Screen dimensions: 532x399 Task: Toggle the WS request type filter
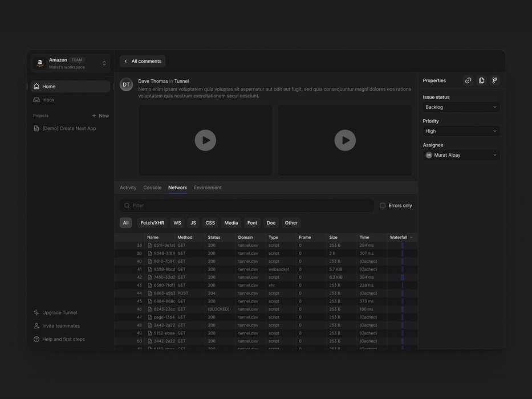tap(177, 223)
